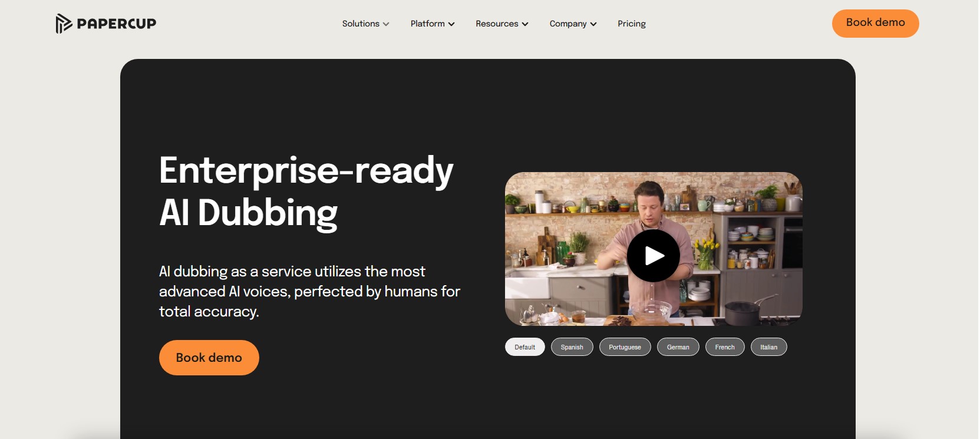Expand the Solutions dropdown chevron
The width and height of the screenshot is (980, 439).
coord(386,24)
